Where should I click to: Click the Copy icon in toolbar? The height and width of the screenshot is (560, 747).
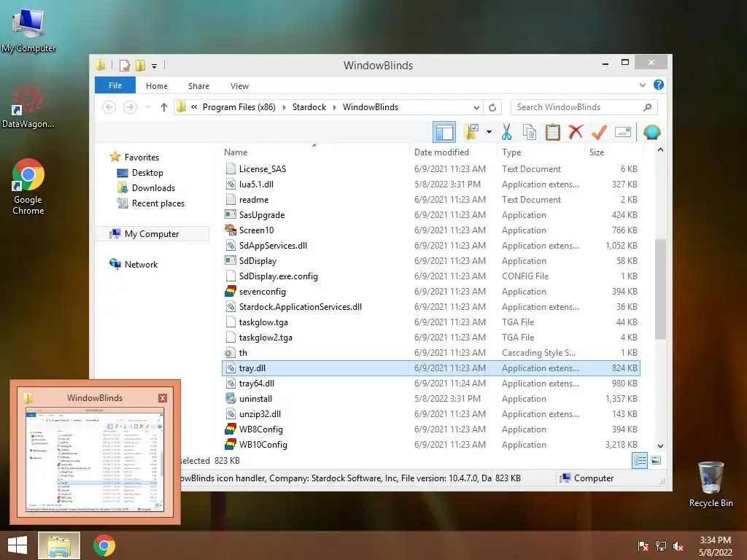pos(530,132)
